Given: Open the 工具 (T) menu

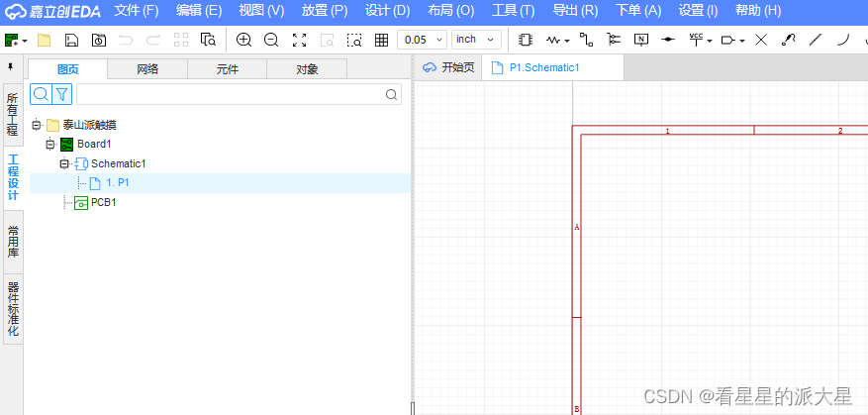Looking at the screenshot, I should click(x=513, y=11).
